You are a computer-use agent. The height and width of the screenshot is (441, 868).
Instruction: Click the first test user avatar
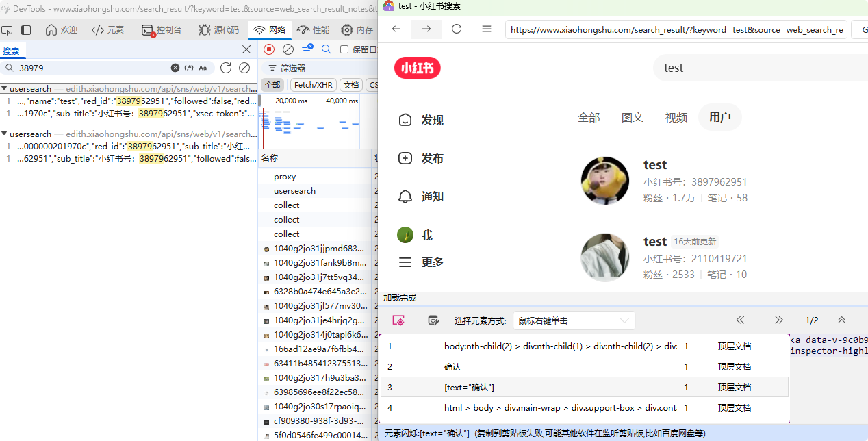(x=604, y=181)
